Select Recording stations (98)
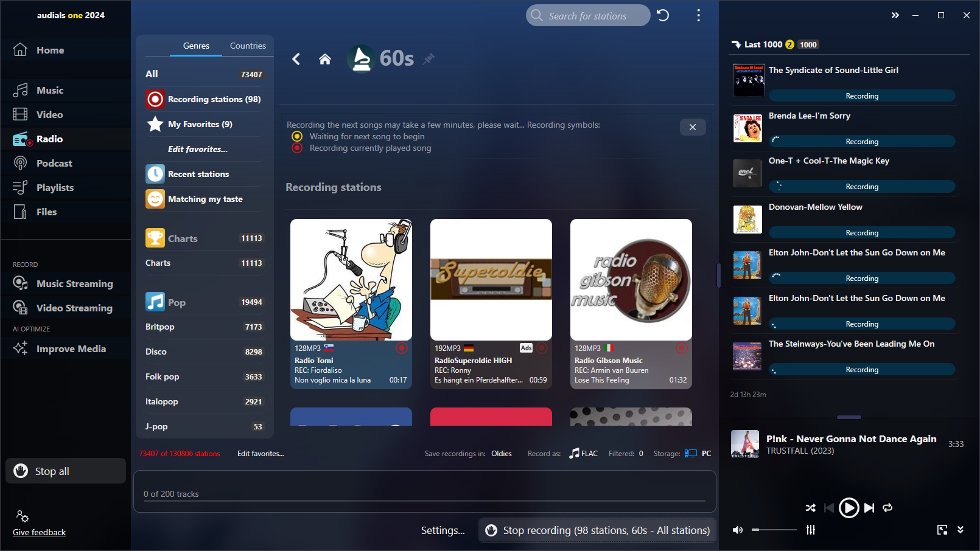The width and height of the screenshot is (980, 551). [204, 99]
